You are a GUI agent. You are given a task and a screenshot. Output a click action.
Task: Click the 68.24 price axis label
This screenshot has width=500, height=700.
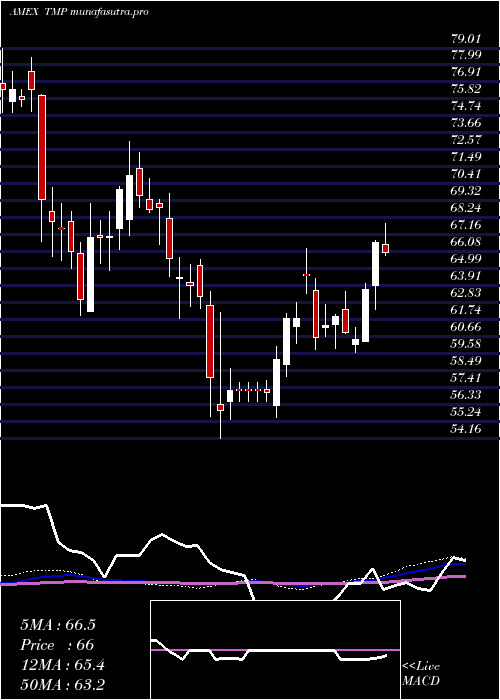click(x=466, y=208)
